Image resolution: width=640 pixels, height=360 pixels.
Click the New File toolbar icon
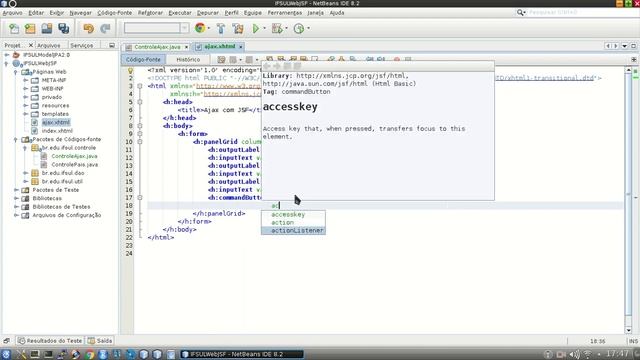pos(14,29)
